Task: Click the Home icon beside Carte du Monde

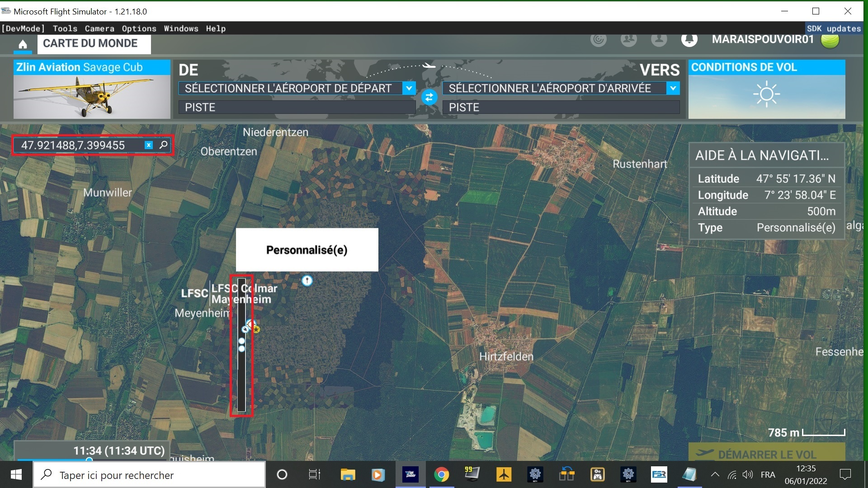Action: tap(23, 44)
